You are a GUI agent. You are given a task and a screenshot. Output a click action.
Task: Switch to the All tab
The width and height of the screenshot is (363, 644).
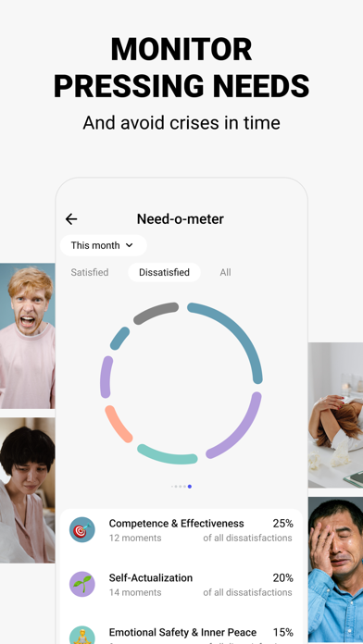tap(225, 272)
